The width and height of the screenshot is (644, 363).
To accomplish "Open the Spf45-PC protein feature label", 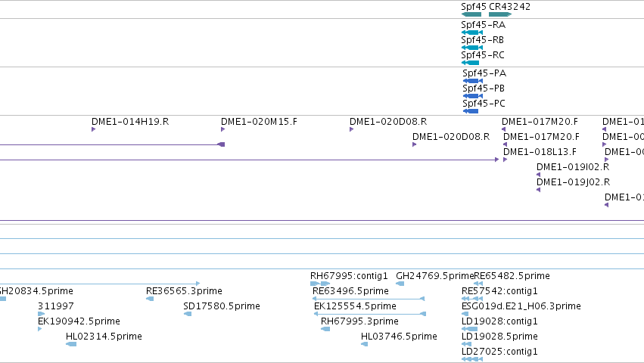I will tap(484, 104).
